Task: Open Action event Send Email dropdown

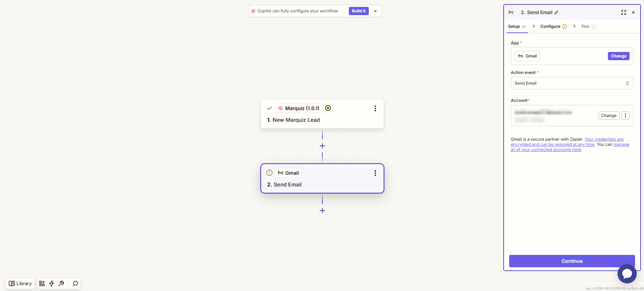Action: click(x=572, y=83)
